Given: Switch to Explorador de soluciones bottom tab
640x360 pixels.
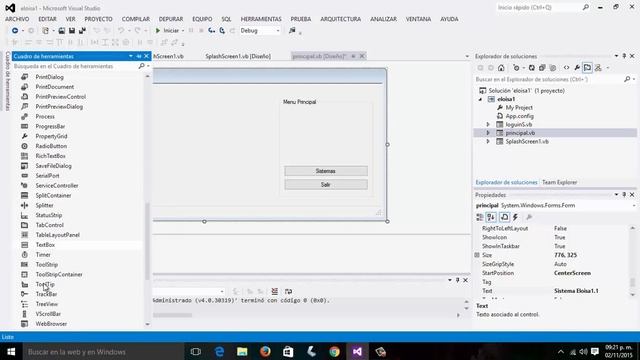Looking at the screenshot, I should [506, 182].
